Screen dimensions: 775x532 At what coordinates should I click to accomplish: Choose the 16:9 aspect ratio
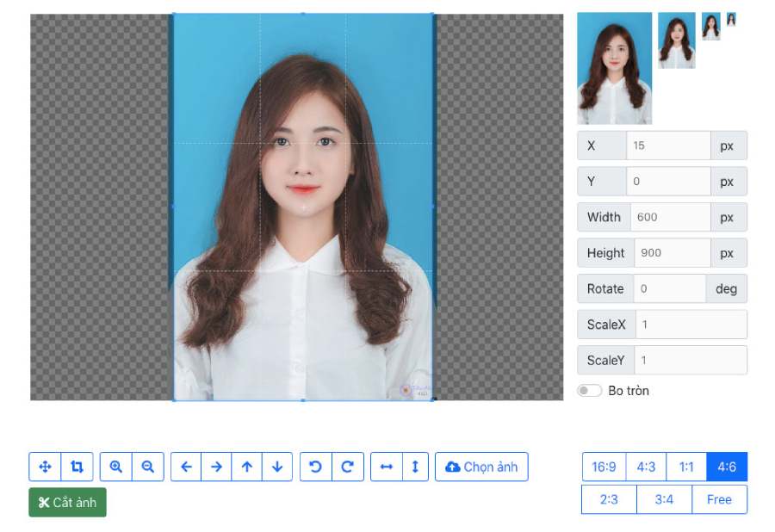click(604, 467)
